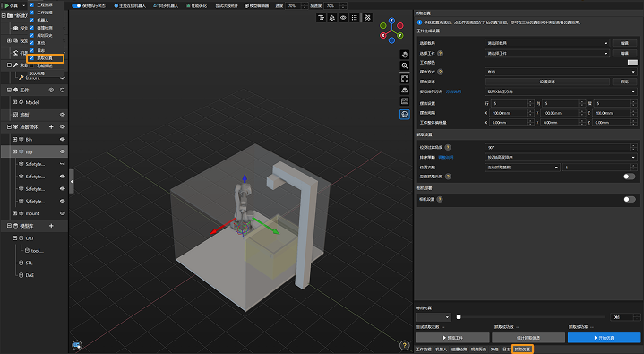Screen dimensions: 644x354
Task: Uncheck the 日志 checkbox in the layout menu
Action: click(x=31, y=50)
